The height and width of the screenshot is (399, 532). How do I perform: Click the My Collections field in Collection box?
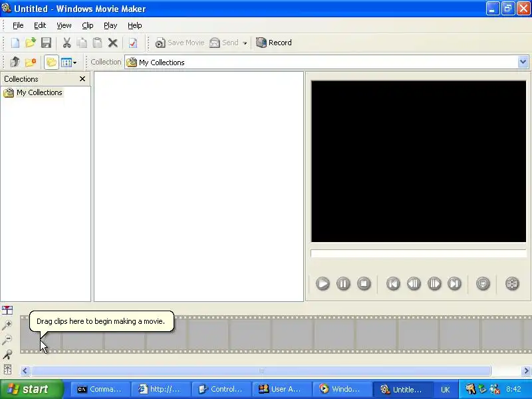pos(321,63)
